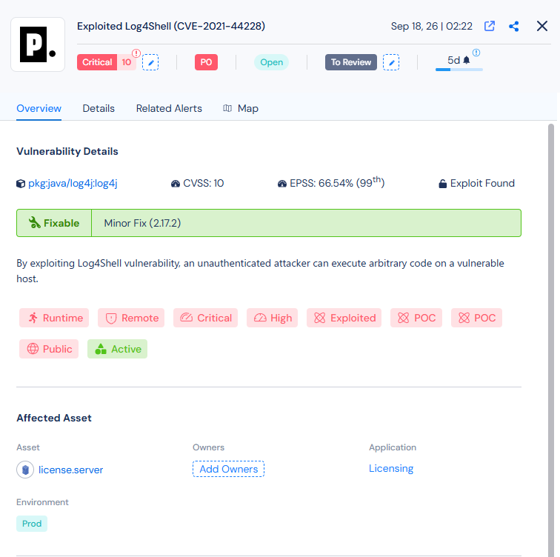
Task: Click the package cube icon
Action: 21,184
